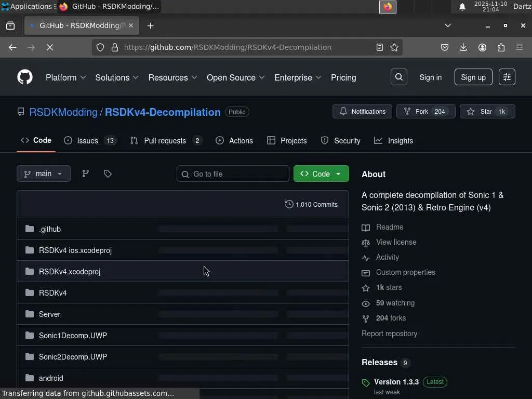Open Firefox reader view icon
532x399 pixels.
[x=380, y=47]
